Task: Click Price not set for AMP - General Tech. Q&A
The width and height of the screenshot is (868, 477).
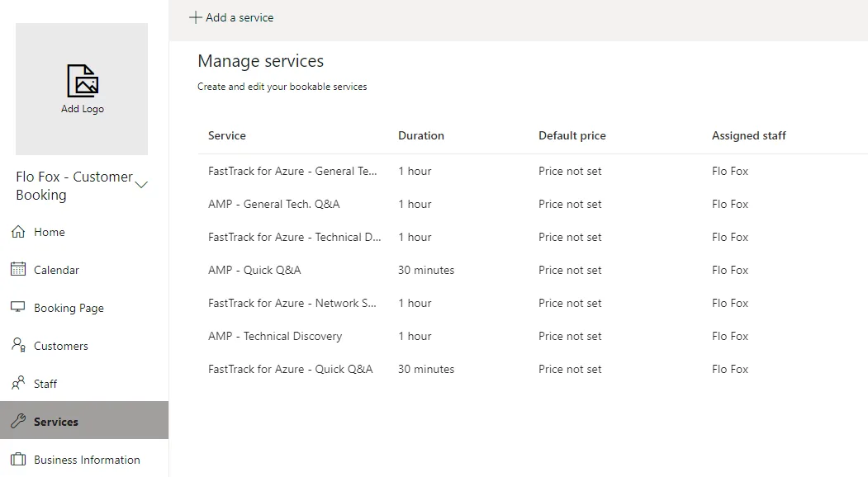Action: pos(570,204)
